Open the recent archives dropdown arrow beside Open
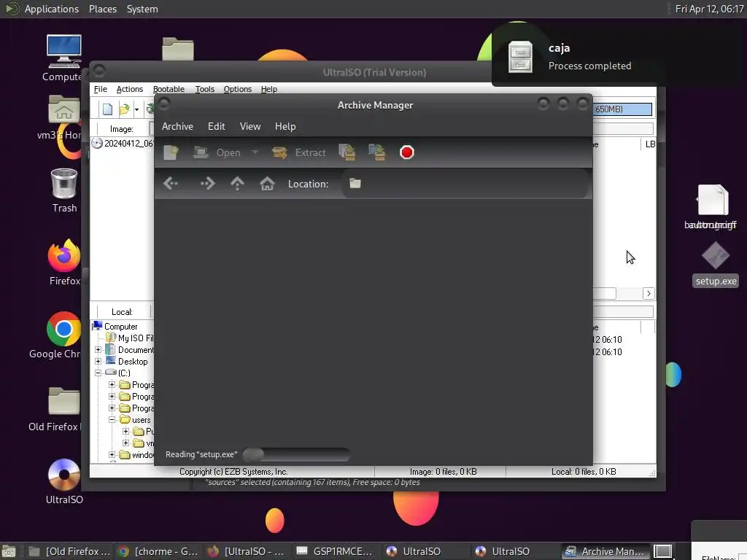This screenshot has width=747, height=560. pos(255,152)
